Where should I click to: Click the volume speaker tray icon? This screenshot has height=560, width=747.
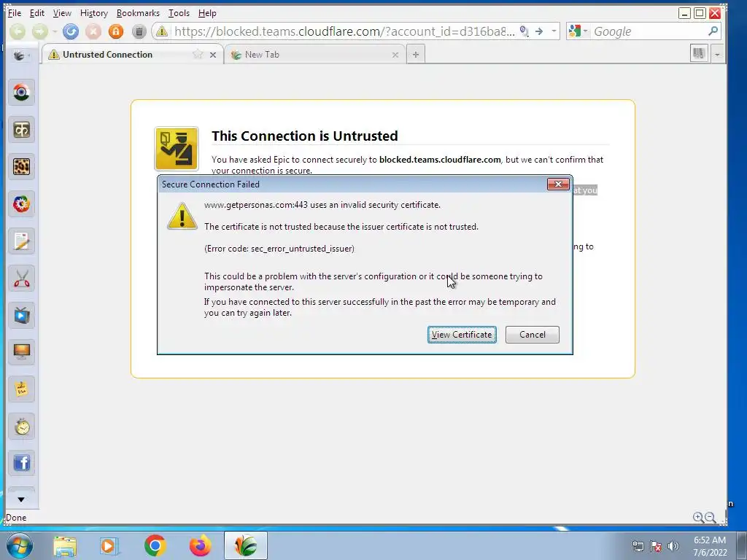pos(673,546)
